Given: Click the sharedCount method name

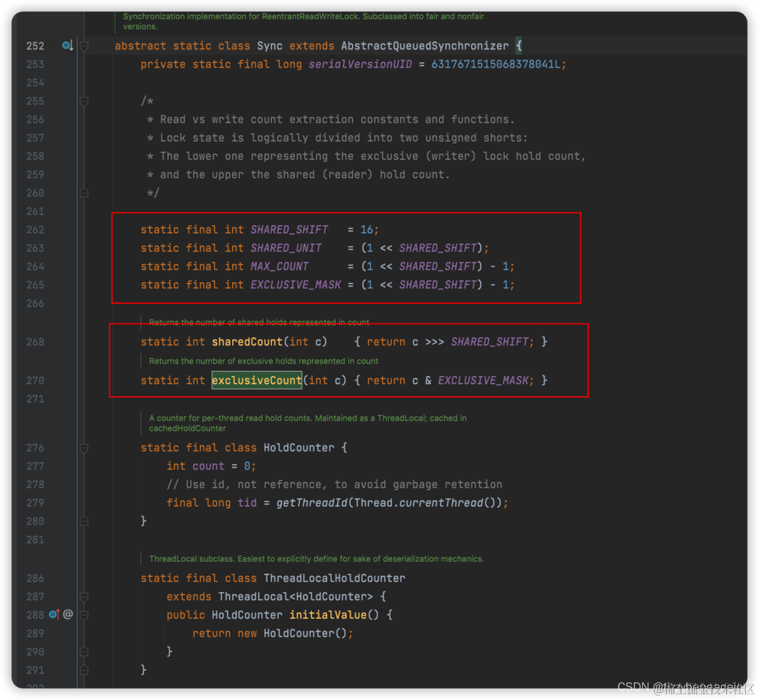Looking at the screenshot, I should 247,342.
